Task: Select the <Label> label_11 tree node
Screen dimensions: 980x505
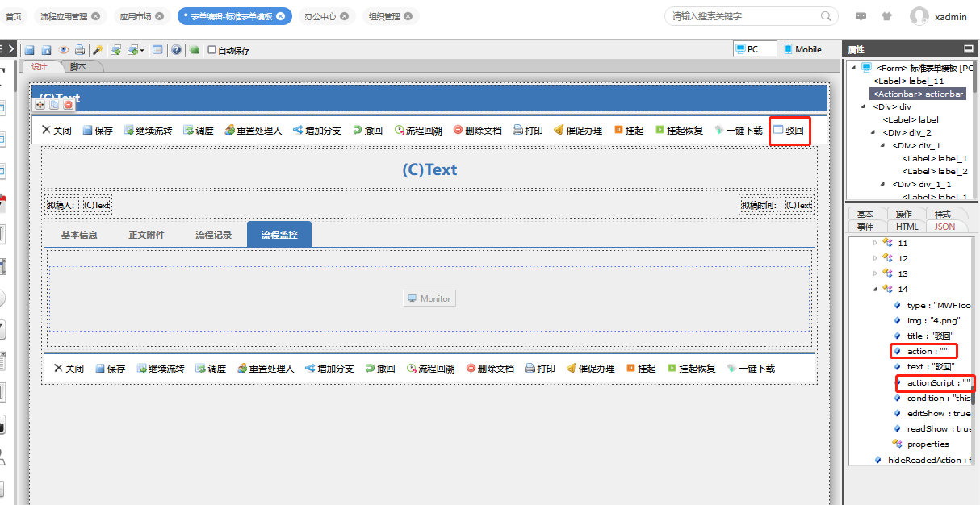Action: pos(907,81)
